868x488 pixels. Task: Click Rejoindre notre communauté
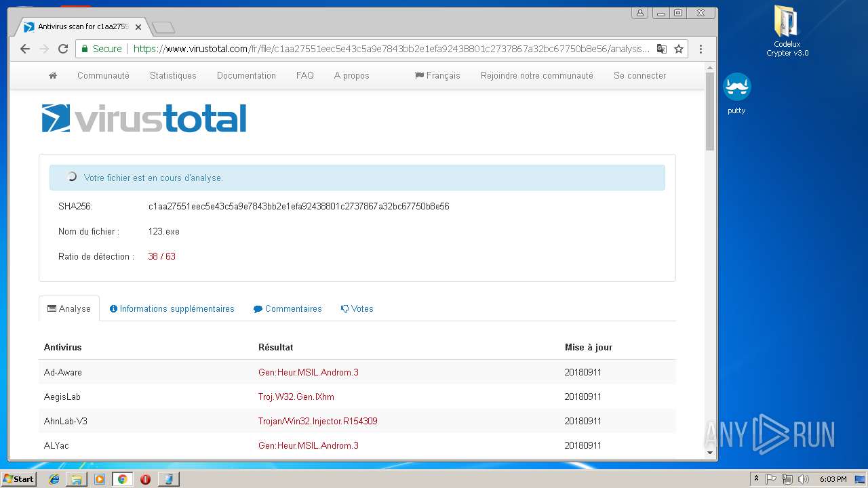[x=537, y=76]
